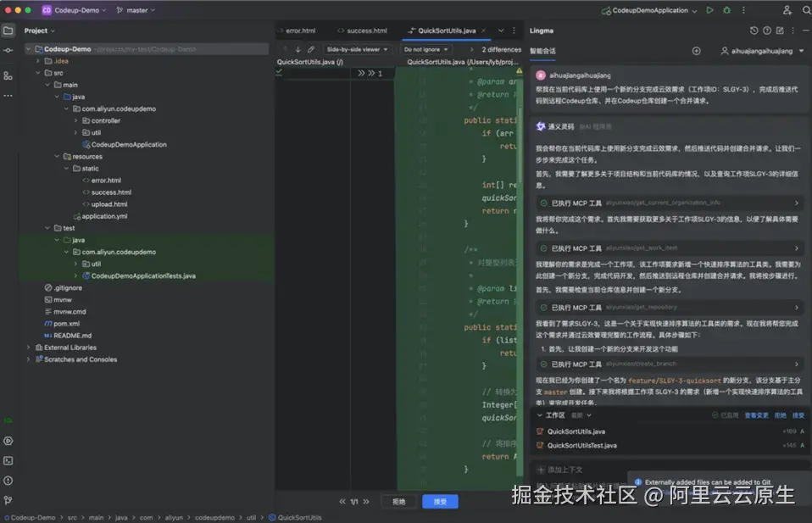Click 接受 link in workspace header

(798, 415)
